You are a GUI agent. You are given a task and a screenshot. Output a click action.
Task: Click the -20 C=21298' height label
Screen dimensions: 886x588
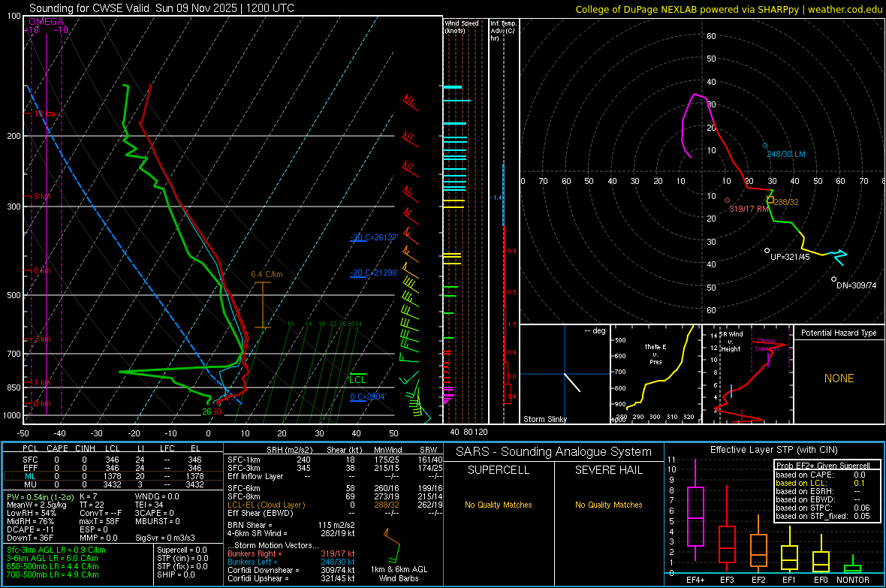pyautogui.click(x=374, y=273)
